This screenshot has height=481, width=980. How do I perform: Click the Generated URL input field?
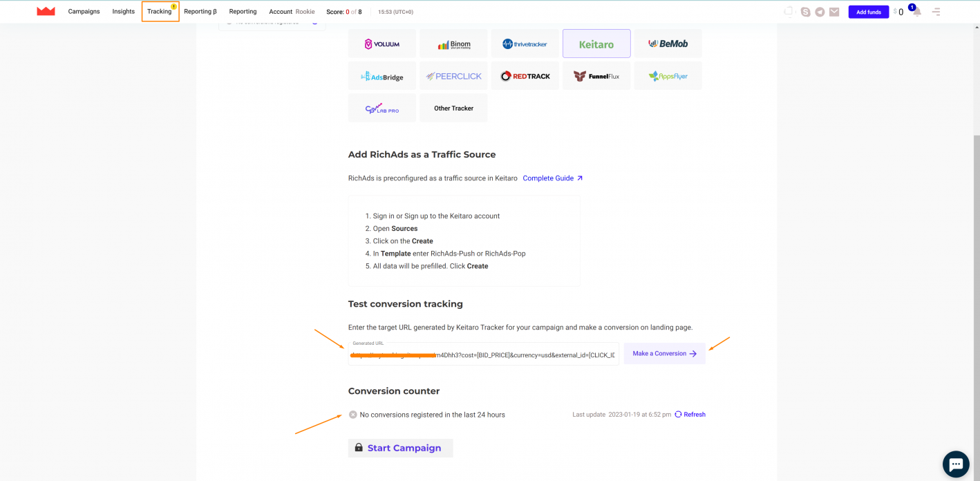click(484, 353)
